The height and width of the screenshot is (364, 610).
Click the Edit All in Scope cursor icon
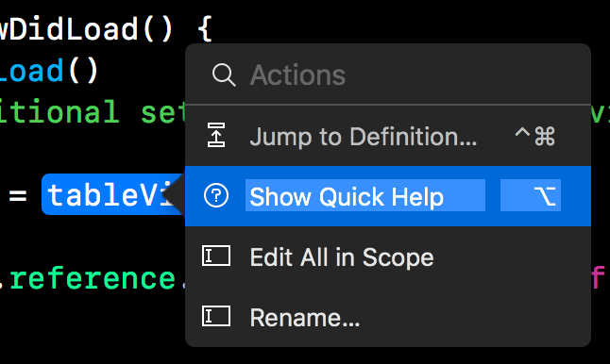[216, 256]
